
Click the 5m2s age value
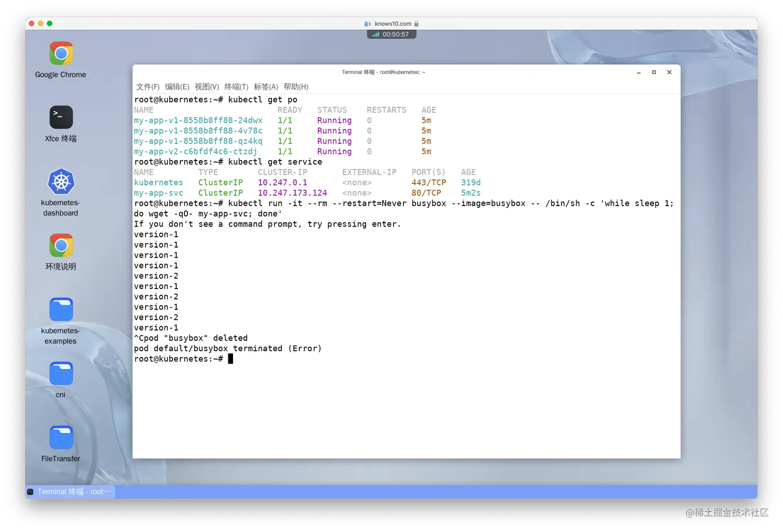(471, 193)
